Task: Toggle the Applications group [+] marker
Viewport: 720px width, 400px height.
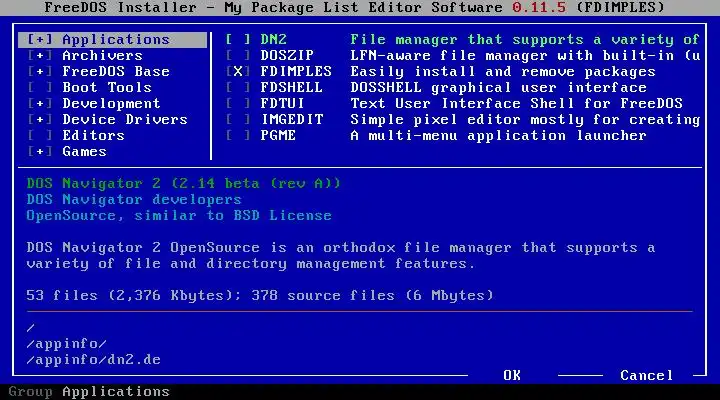Action: pyautogui.click(x=40, y=39)
